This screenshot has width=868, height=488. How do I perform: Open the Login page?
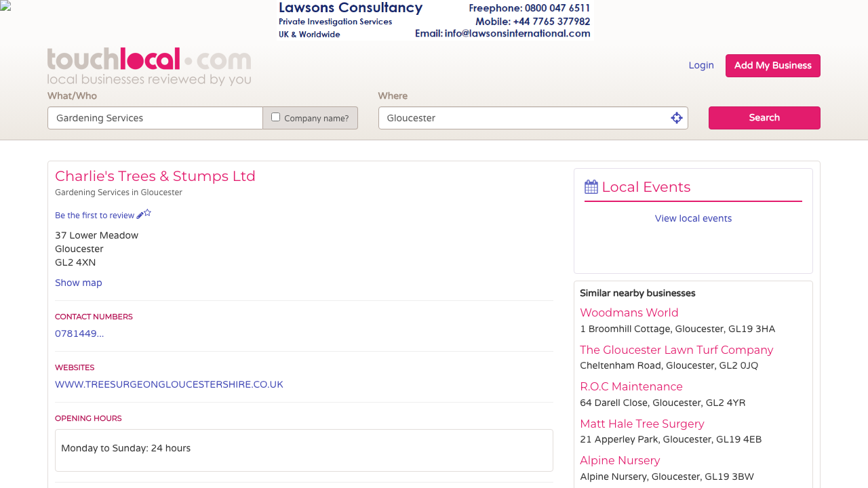(701, 65)
